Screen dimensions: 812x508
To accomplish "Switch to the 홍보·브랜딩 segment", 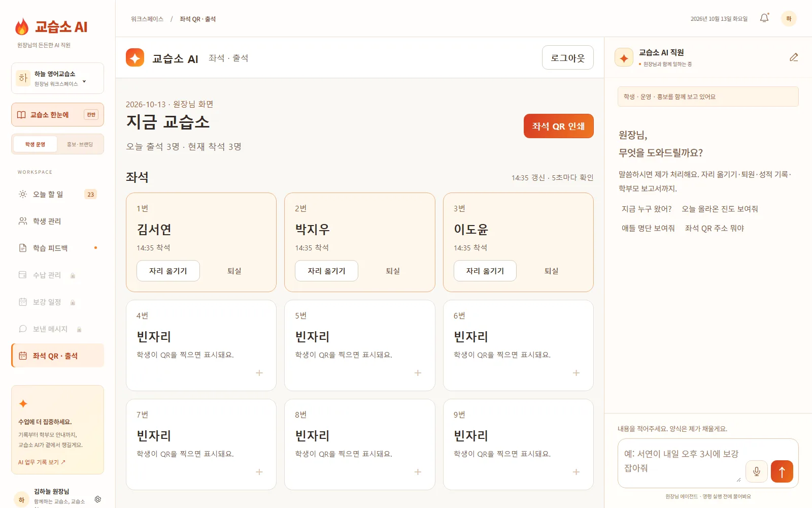I will point(80,144).
